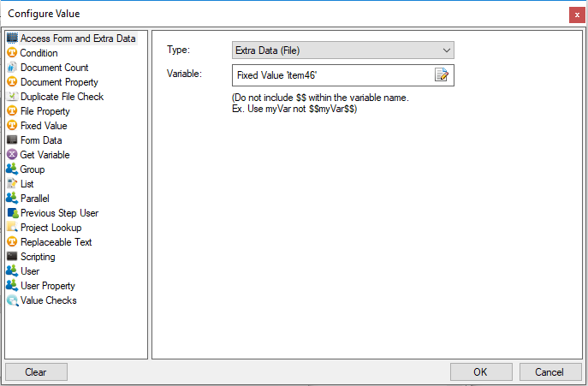The image size is (588, 386).
Task: Choose File Property in the list
Action: pos(45,111)
